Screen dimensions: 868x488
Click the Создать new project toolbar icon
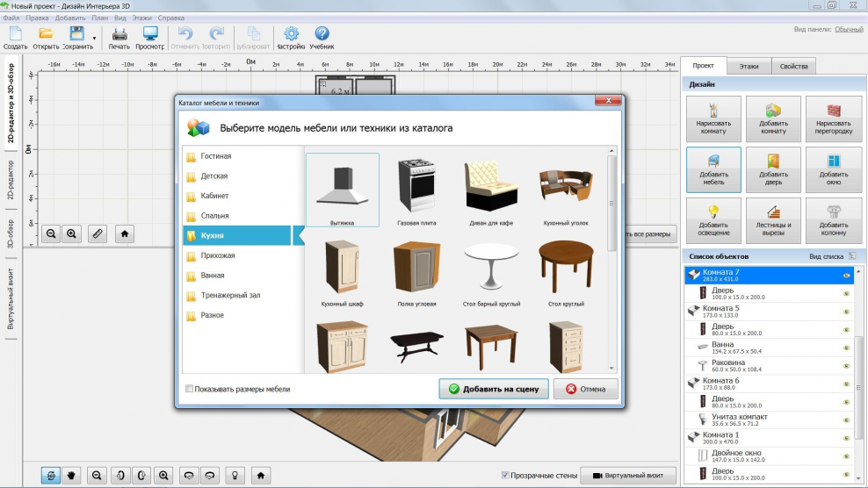15,36
